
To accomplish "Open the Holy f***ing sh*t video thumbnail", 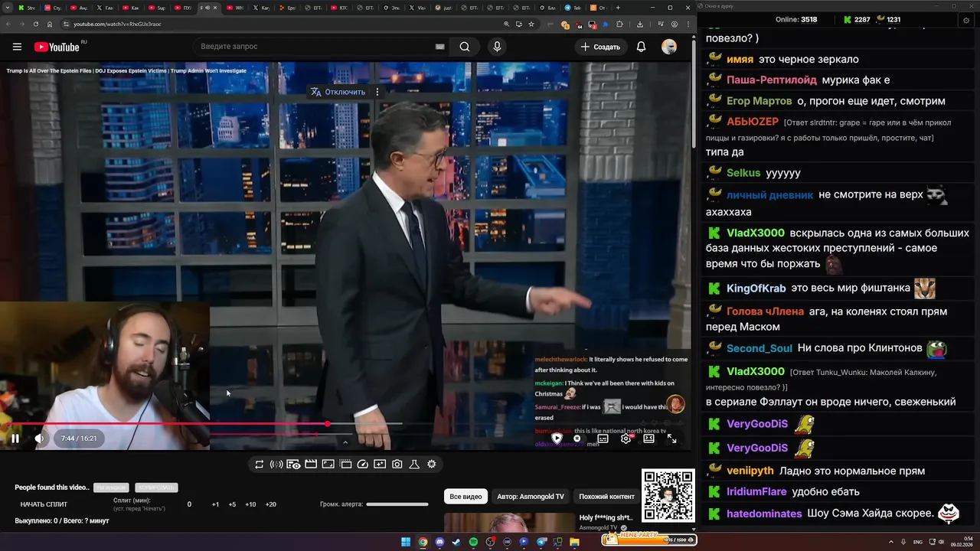I will pyautogui.click(x=509, y=523).
